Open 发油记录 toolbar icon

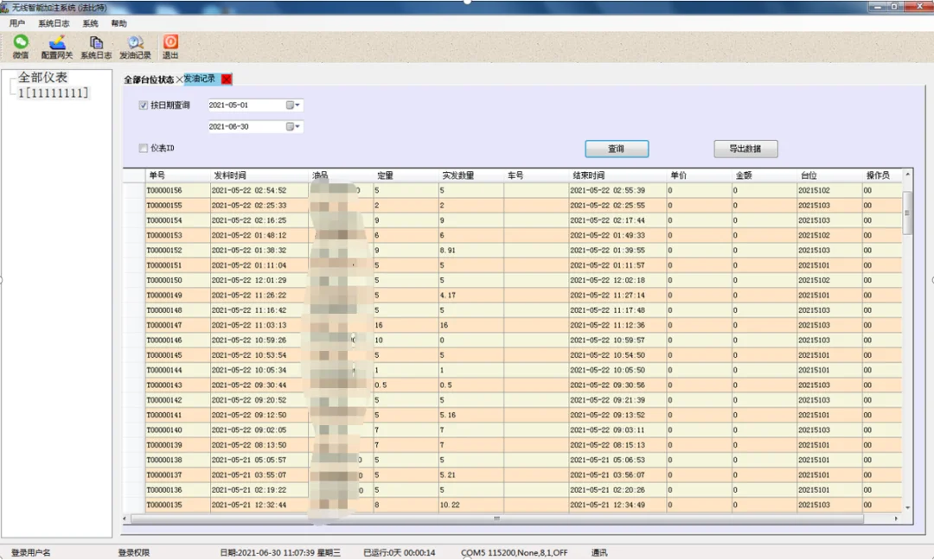pyautogui.click(x=135, y=47)
